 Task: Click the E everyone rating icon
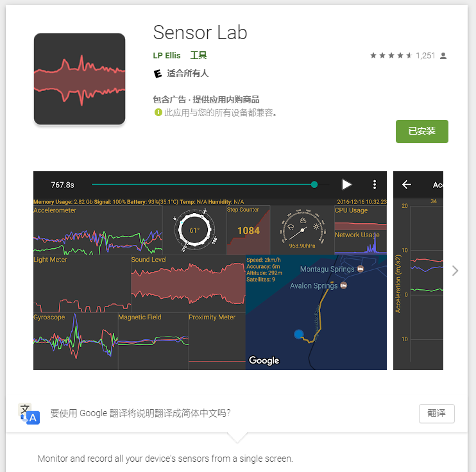(158, 74)
